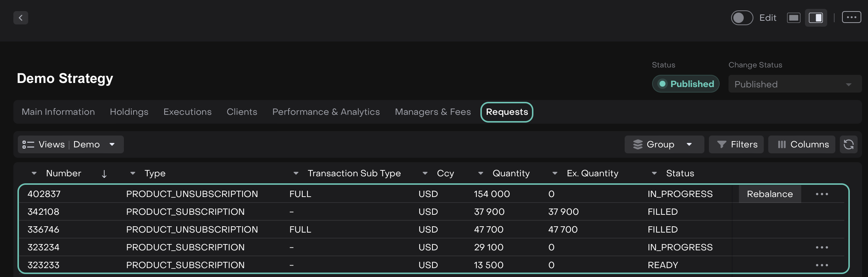The height and width of the screenshot is (277, 868).
Task: Open row options for request 402837
Action: tap(822, 194)
